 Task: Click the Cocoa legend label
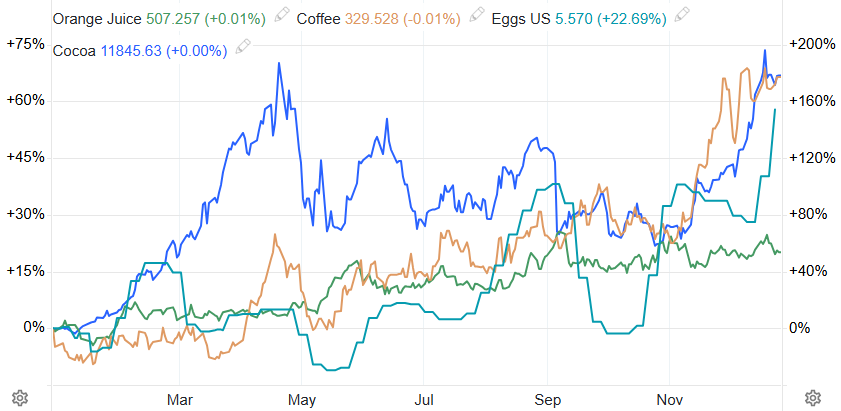[74, 48]
